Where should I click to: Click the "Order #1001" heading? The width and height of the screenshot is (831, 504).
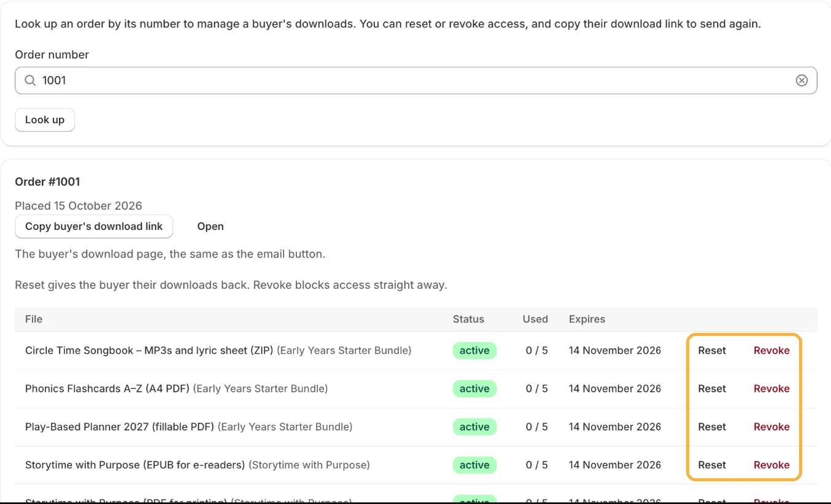(47, 181)
